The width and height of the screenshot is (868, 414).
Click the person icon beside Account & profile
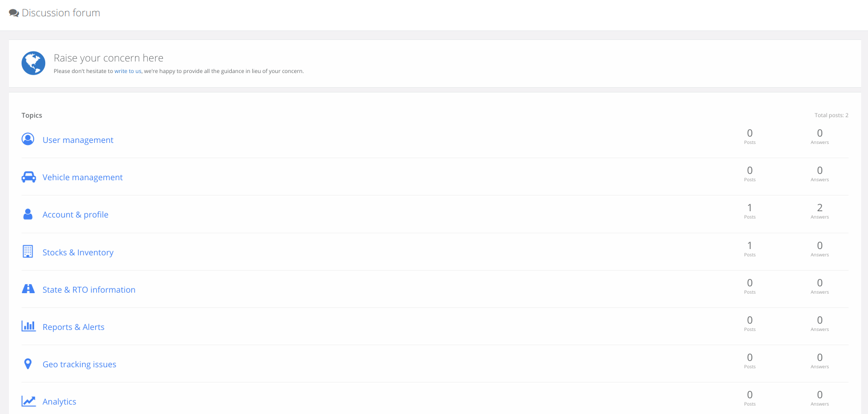pyautogui.click(x=28, y=214)
